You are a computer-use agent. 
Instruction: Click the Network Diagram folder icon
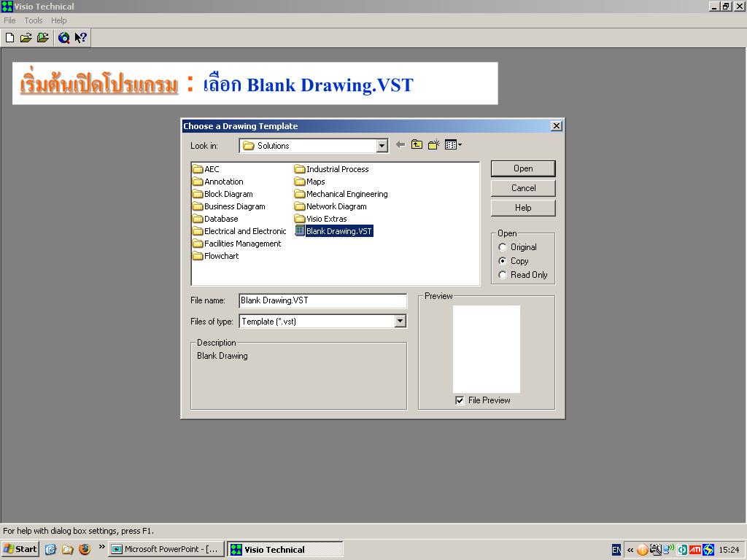300,206
